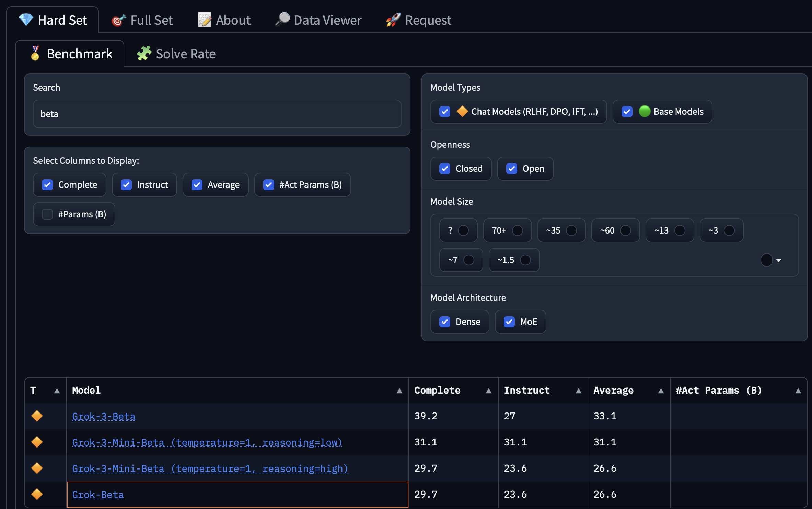This screenshot has width=812, height=509.
Task: Click the diamond icon in reasoning=low row
Action: click(x=37, y=442)
